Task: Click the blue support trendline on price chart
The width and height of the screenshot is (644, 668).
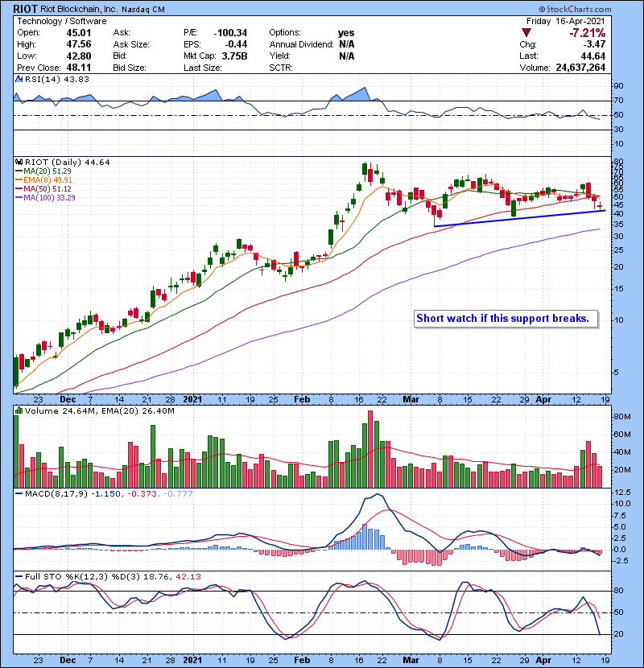Action: tap(520, 218)
